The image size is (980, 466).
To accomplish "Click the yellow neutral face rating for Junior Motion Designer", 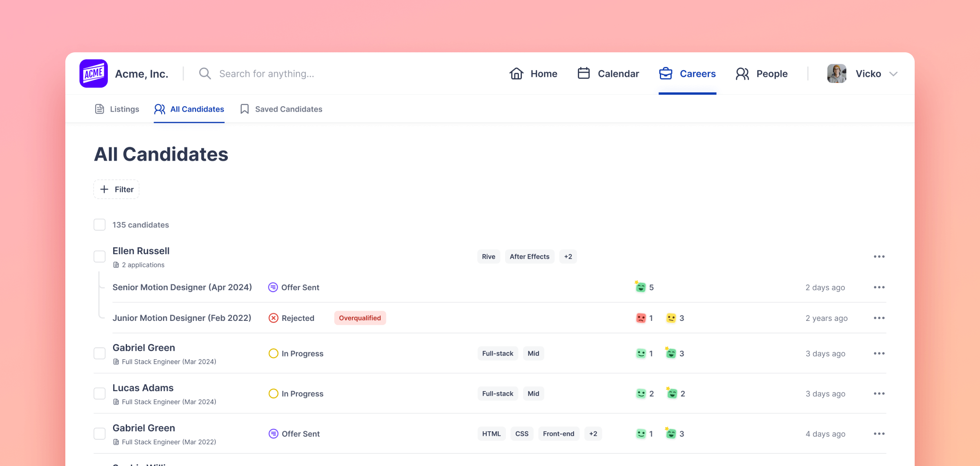I will [671, 318].
